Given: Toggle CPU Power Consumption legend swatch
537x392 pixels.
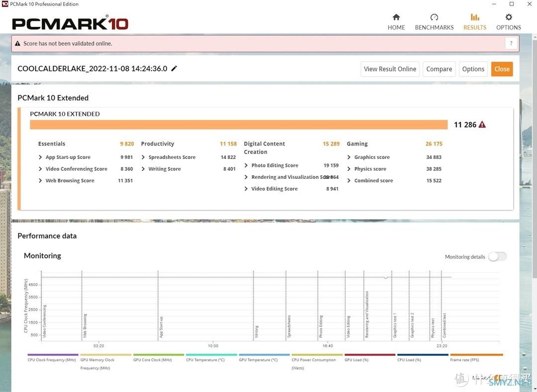Looking at the screenshot, I should point(317,355).
